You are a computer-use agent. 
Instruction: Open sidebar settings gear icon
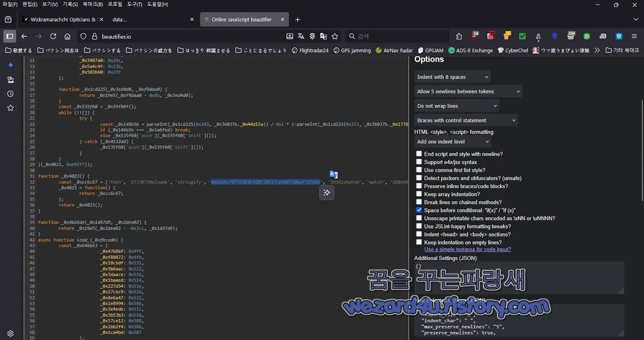tap(10, 333)
